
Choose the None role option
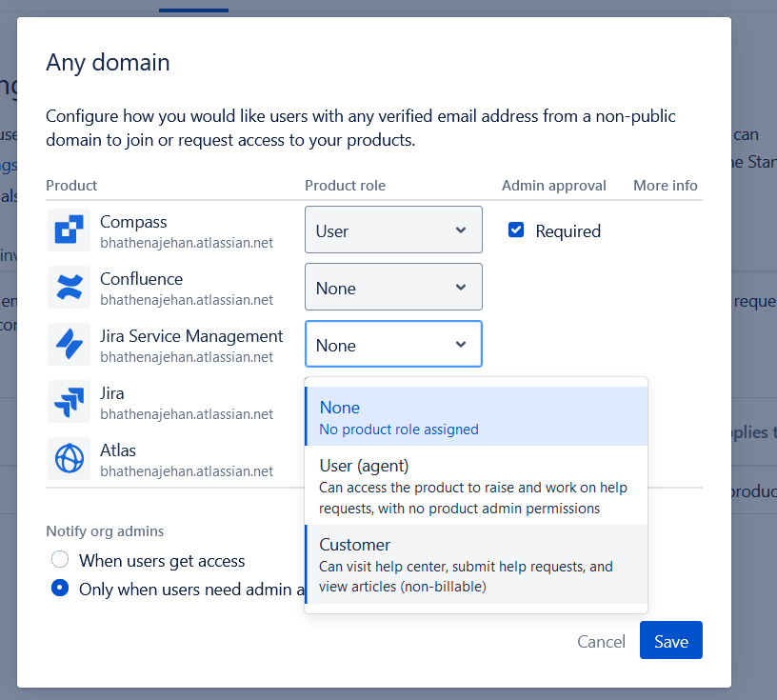click(476, 416)
